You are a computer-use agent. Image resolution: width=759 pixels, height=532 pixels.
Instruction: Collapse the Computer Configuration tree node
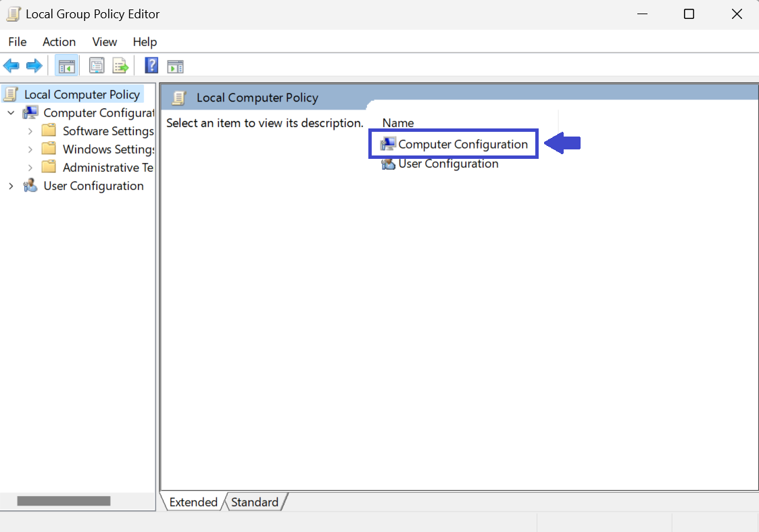coord(11,113)
